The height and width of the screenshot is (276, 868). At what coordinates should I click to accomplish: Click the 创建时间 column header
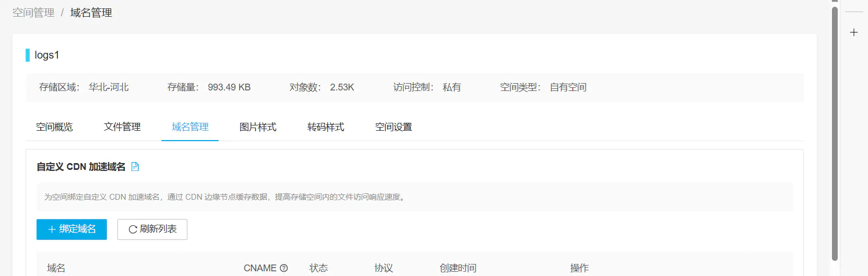tap(458, 268)
